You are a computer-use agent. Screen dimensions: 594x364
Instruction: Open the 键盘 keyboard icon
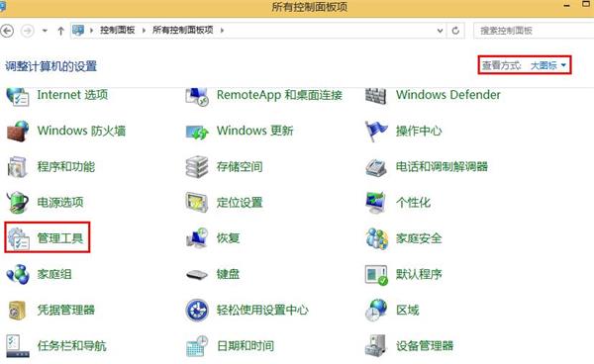tap(197, 275)
